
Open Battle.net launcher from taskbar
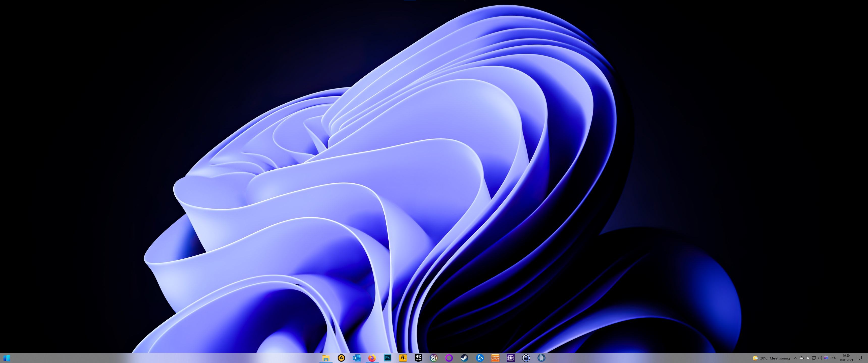click(x=480, y=358)
